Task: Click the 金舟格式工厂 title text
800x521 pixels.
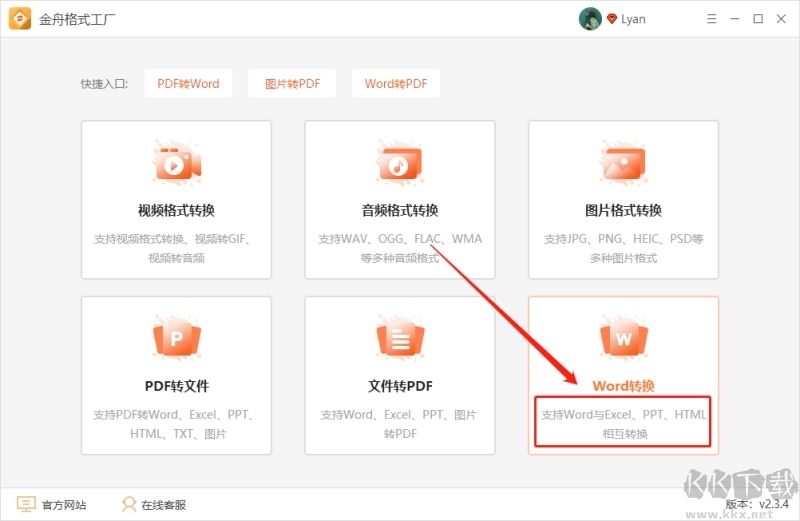Action: pyautogui.click(x=77, y=19)
